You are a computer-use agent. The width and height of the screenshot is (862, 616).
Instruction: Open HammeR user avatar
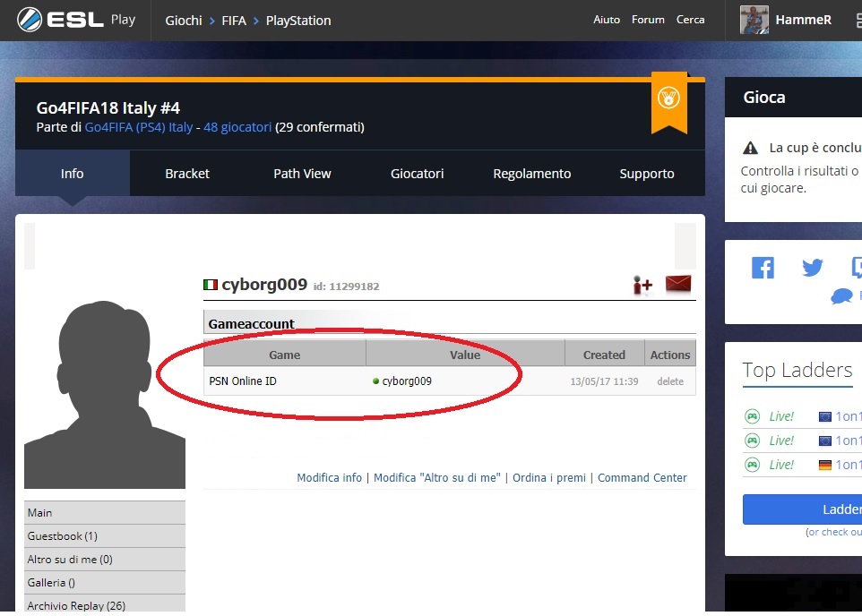[x=754, y=20]
